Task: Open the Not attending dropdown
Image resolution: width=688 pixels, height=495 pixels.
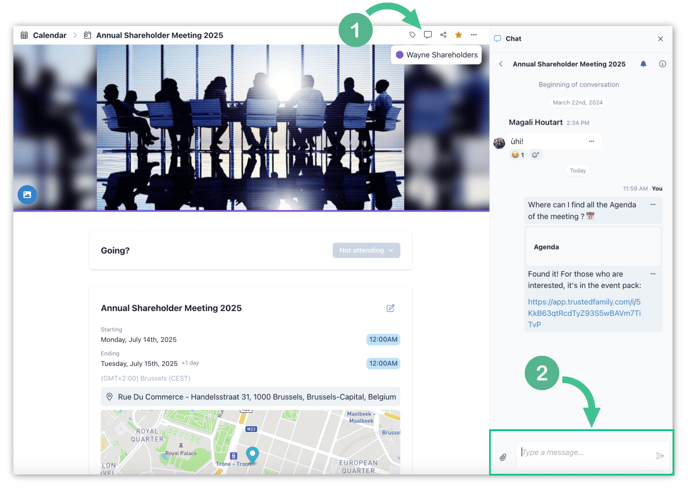Action: pos(366,250)
